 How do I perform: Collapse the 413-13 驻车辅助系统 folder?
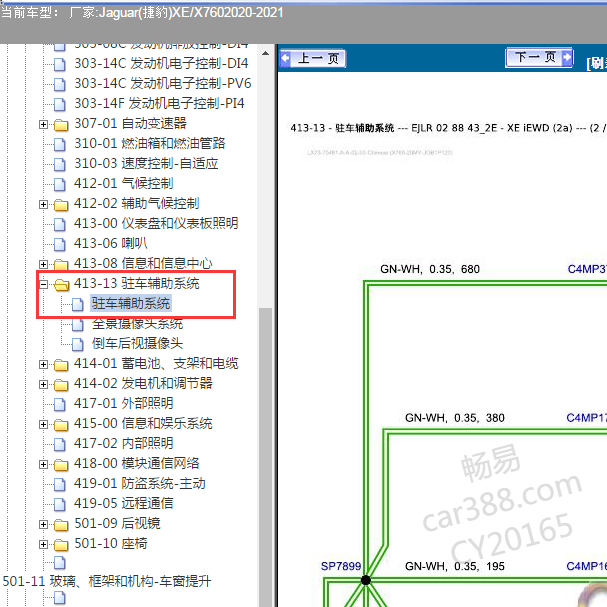(x=43, y=285)
